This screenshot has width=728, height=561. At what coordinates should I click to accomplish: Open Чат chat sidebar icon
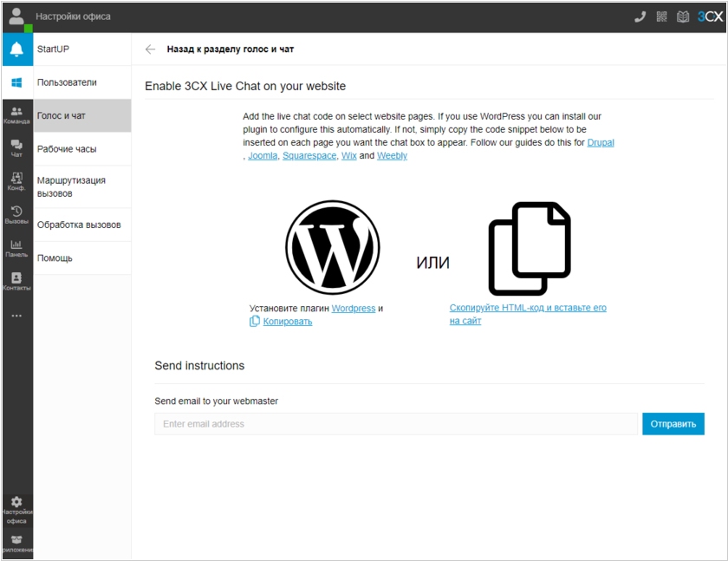(x=16, y=148)
